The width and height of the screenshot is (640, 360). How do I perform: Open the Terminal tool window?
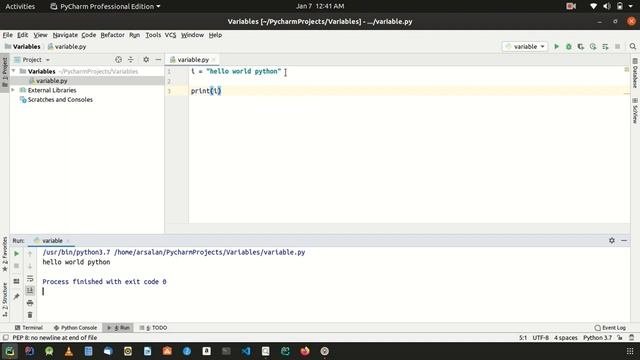click(x=29, y=327)
